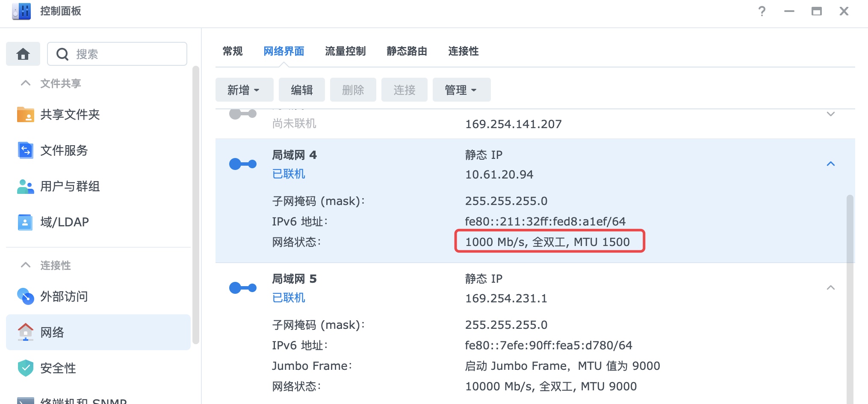This screenshot has width=868, height=404.
Task: Open File Services (文件服务) icon
Action: pos(25,150)
